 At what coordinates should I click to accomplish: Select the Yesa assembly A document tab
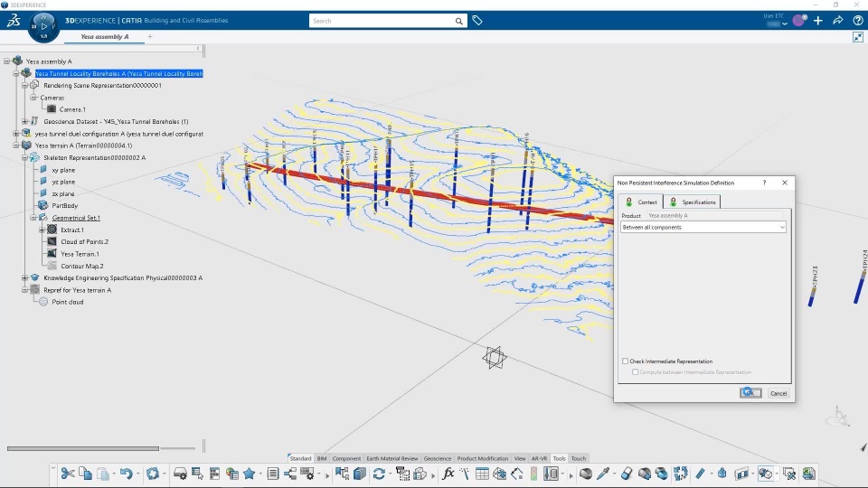[105, 36]
